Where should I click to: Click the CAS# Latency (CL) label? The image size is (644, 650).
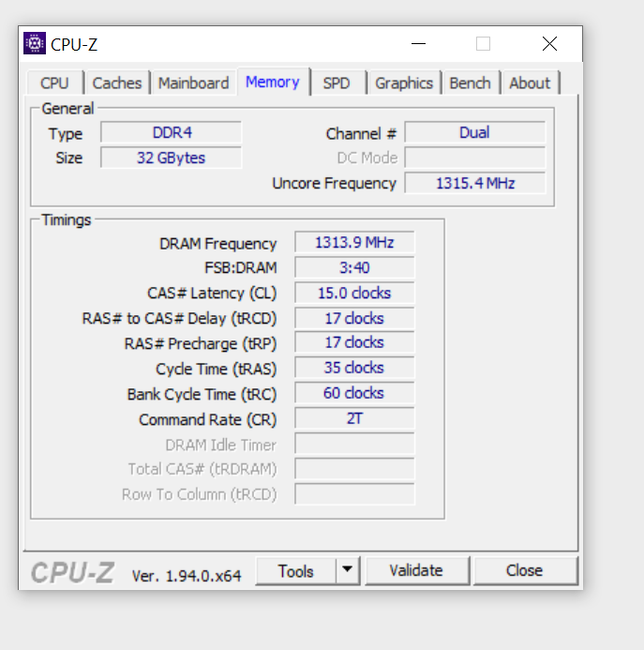pyautogui.click(x=212, y=294)
